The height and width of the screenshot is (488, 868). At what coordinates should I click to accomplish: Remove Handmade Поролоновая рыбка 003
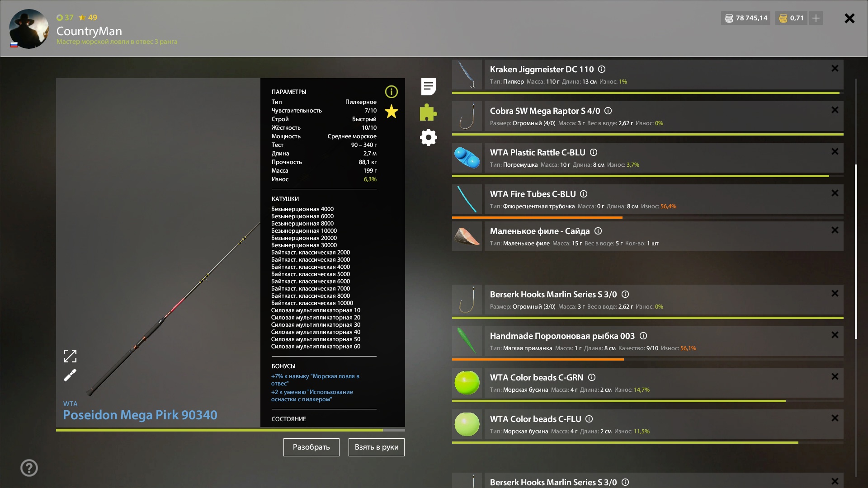click(x=835, y=335)
